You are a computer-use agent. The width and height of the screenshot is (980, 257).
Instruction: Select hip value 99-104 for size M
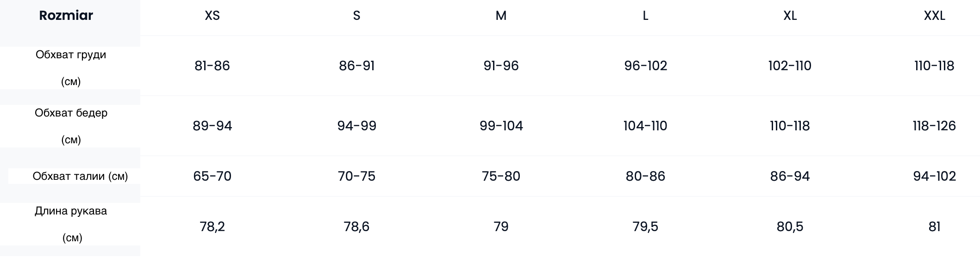tap(501, 126)
